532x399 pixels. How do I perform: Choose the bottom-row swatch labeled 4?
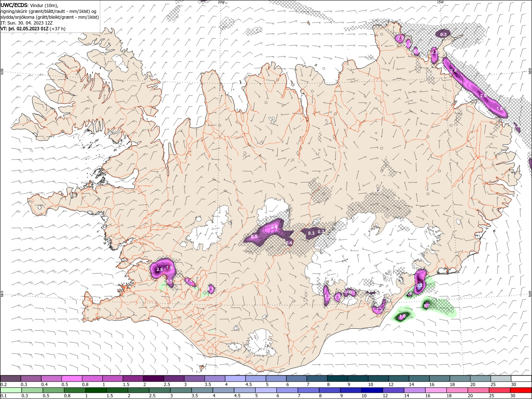click(x=224, y=390)
